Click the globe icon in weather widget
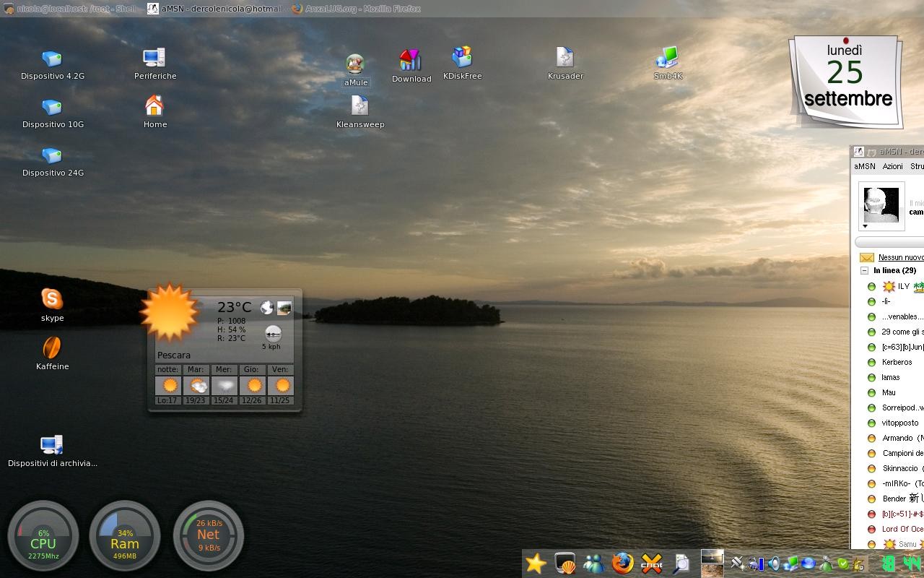This screenshot has height=578, width=924. click(x=266, y=308)
